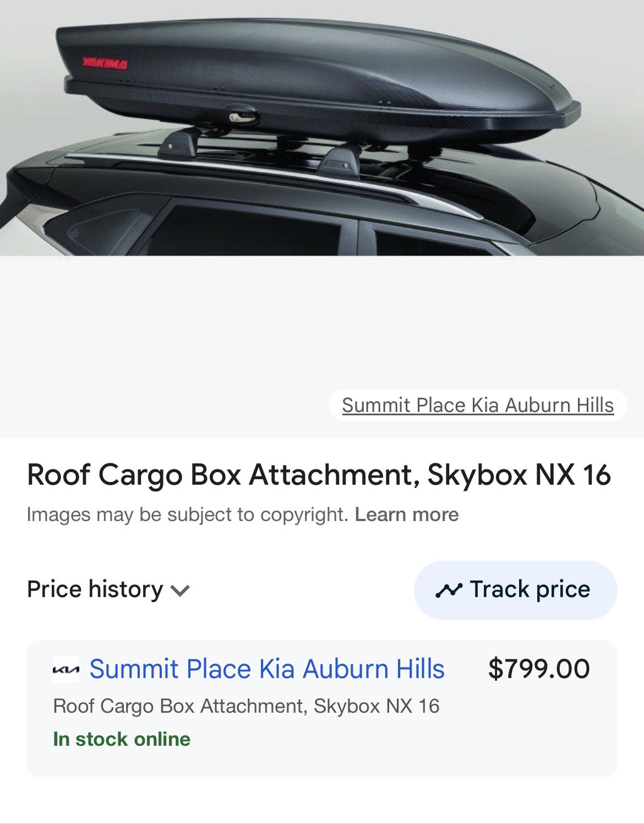644x824 pixels.
Task: Click the Roof Cargo Box Attachment title heading
Action: 319,474
